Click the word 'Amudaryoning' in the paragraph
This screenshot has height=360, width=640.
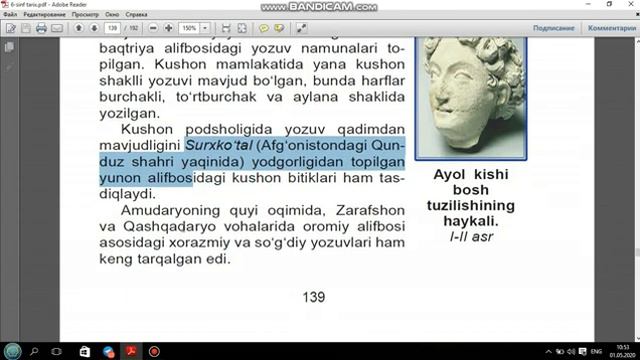tap(170, 211)
